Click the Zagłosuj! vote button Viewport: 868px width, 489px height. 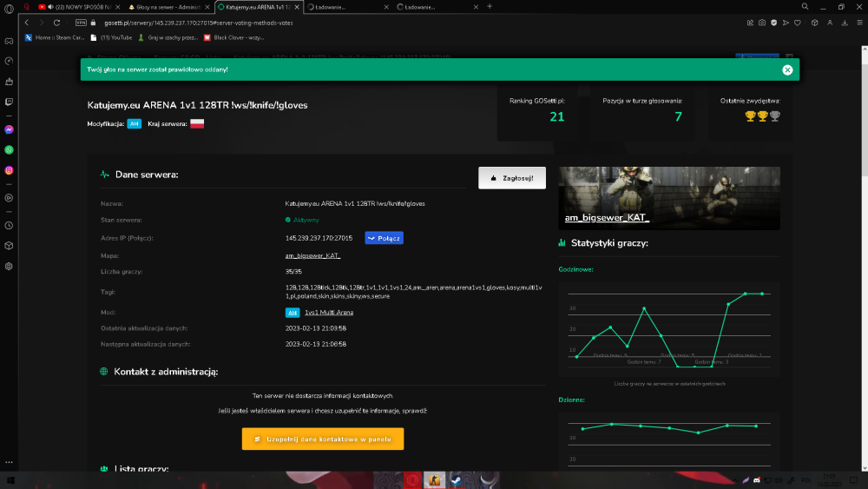coord(512,178)
